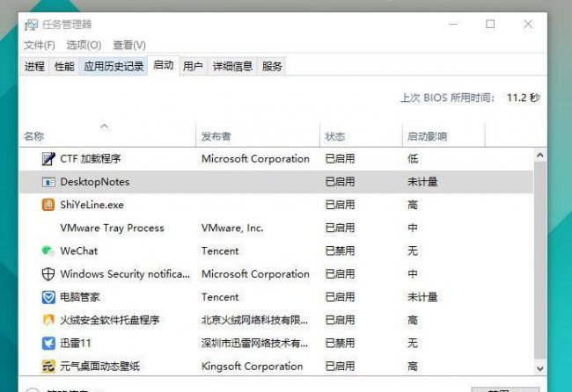Select the 启动 tab

[164, 66]
